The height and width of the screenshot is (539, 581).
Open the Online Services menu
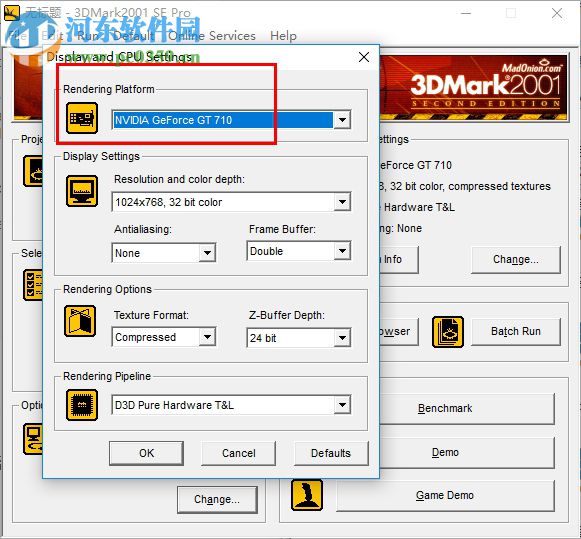(x=212, y=36)
